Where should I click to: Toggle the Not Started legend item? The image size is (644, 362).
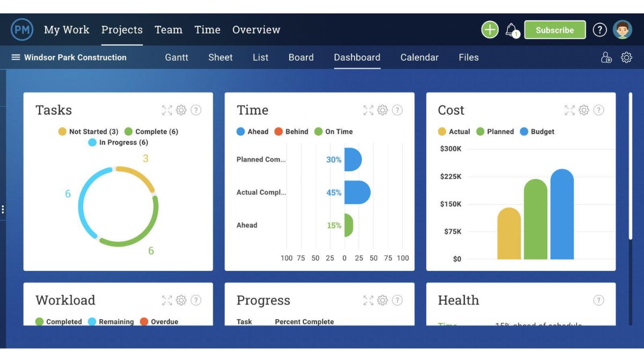[89, 131]
